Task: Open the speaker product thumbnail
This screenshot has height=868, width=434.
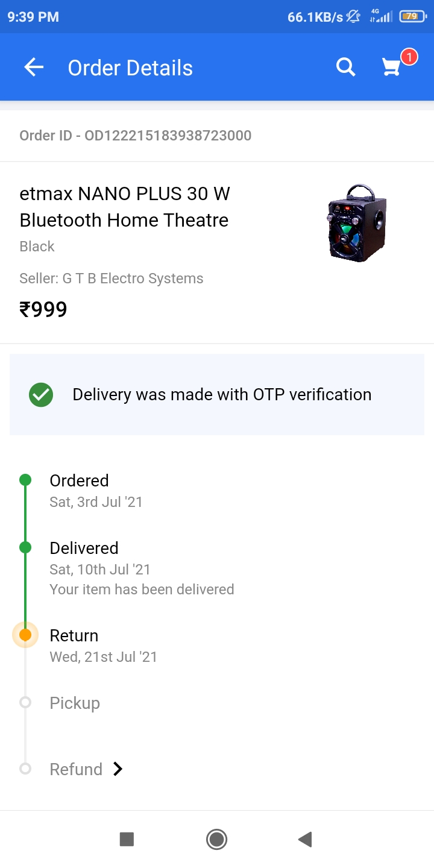Action: [x=357, y=223]
